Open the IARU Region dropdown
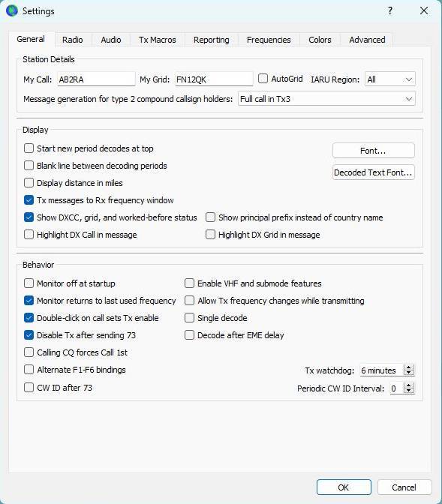Screen dimensions: 442x504 390,79
